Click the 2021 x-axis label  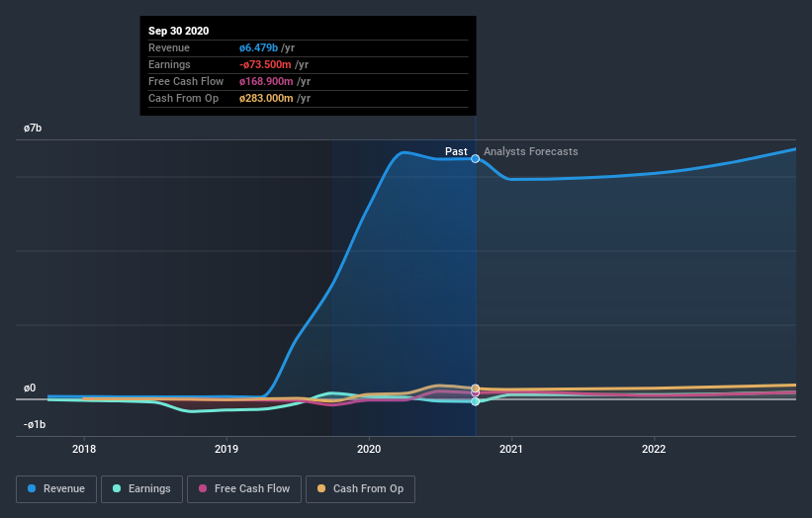point(511,449)
